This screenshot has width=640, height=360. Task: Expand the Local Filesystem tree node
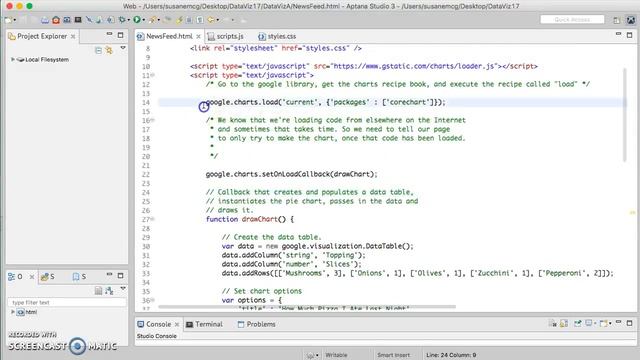coord(13,60)
